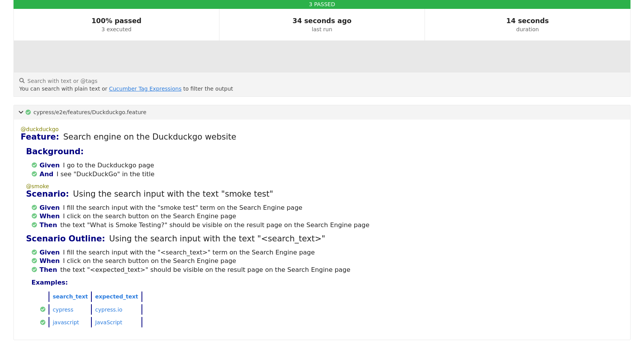644x364 pixels.
Task: Click the cypress/e2e/features/Duckduckgo.feature path
Action: 90,112
